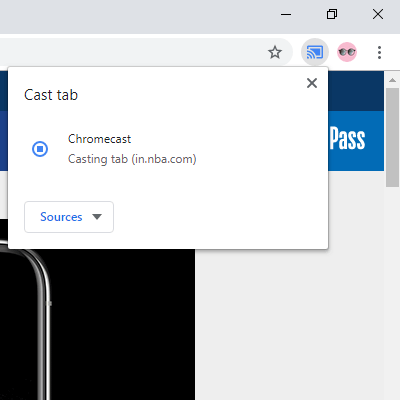Restore down the Chrome window
The height and width of the screenshot is (400, 400).
332,14
